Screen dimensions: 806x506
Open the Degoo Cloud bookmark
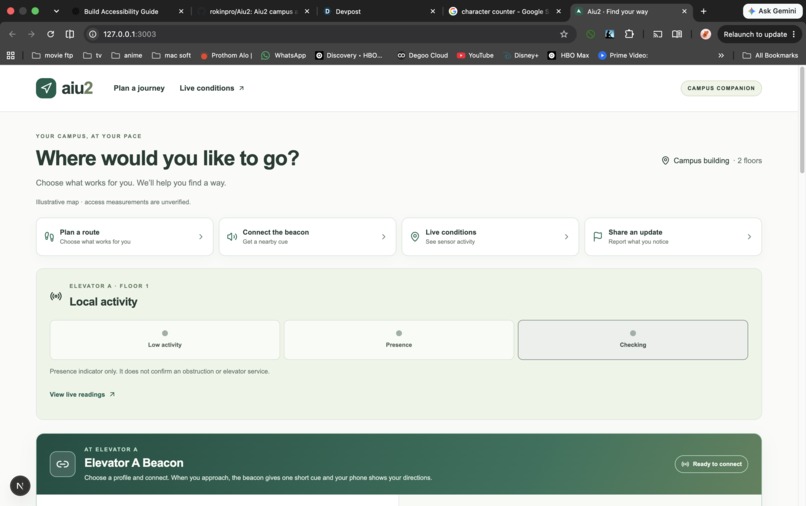pos(423,55)
